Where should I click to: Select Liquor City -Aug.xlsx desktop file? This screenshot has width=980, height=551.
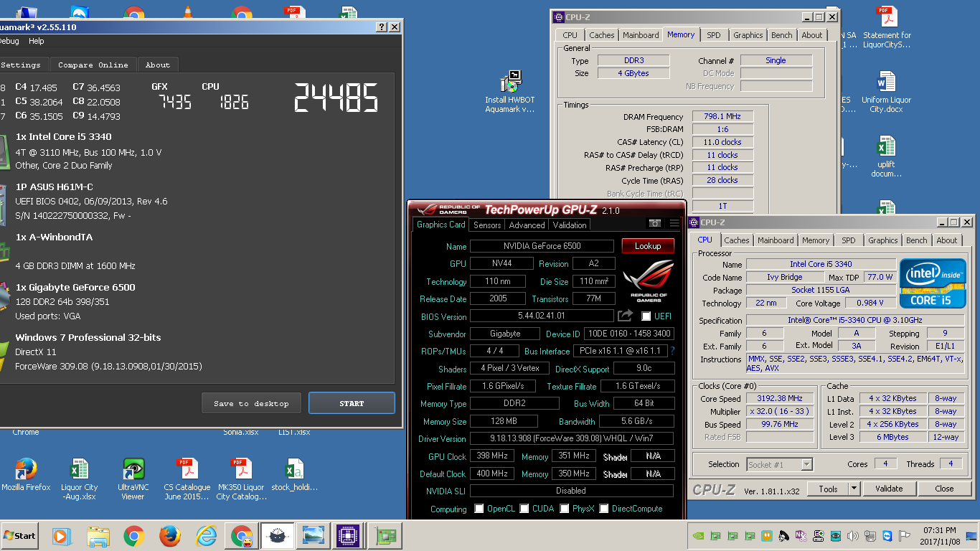79,479
